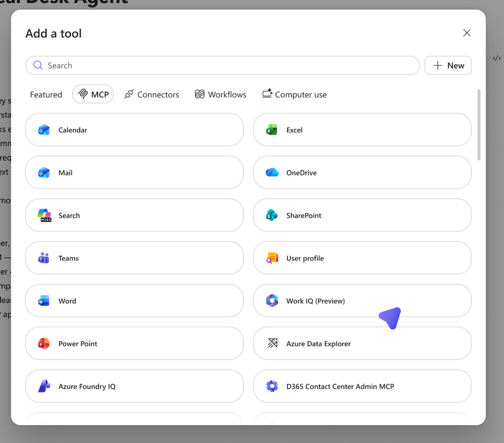The height and width of the screenshot is (443, 504).
Task: Click the PowerPoint icon
Action: [44, 344]
